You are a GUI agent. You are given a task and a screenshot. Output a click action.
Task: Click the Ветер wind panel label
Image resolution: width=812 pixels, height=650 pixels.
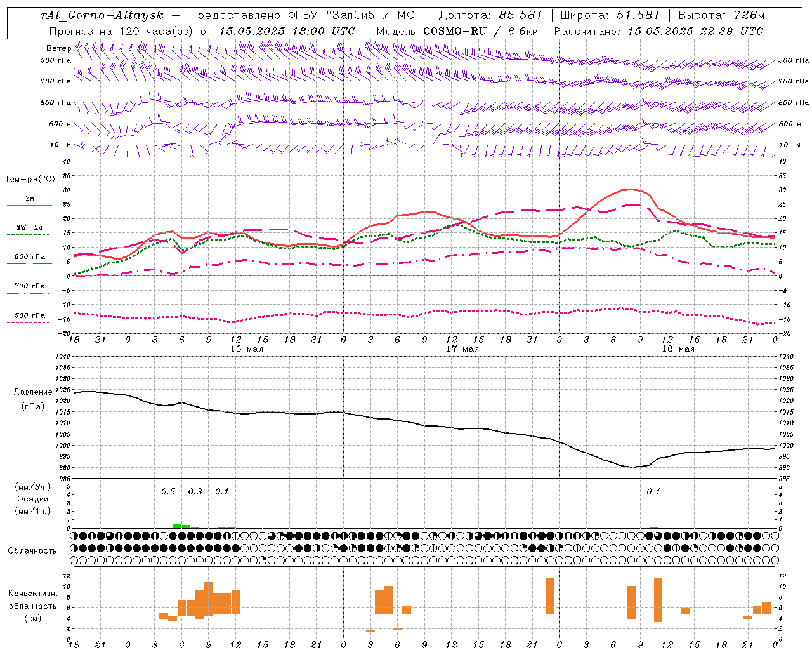click(x=58, y=48)
